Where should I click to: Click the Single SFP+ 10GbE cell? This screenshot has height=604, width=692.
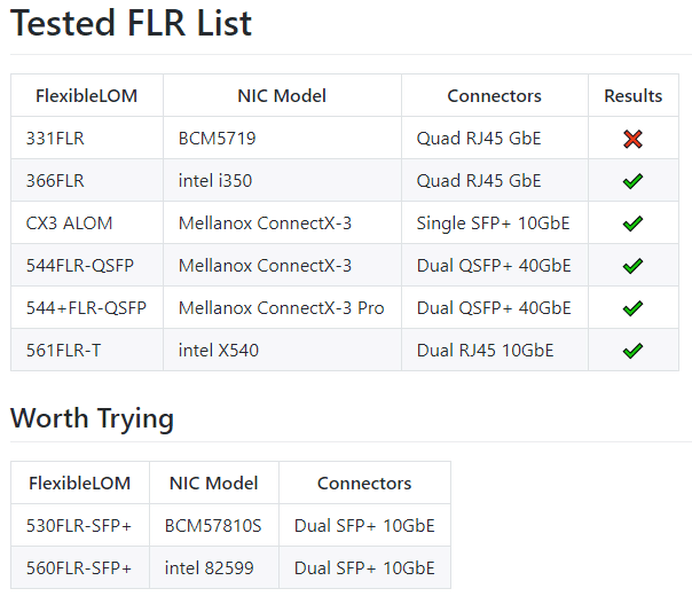coord(493,223)
